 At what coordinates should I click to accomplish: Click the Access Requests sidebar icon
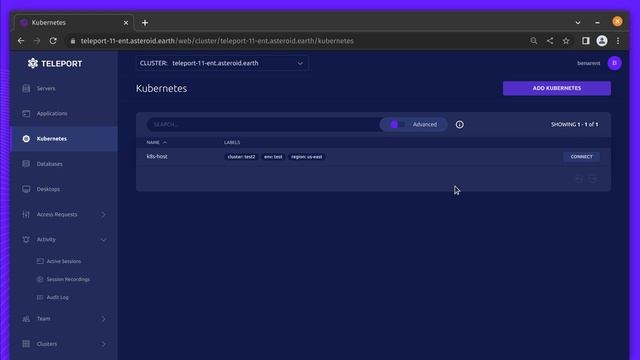[26, 215]
